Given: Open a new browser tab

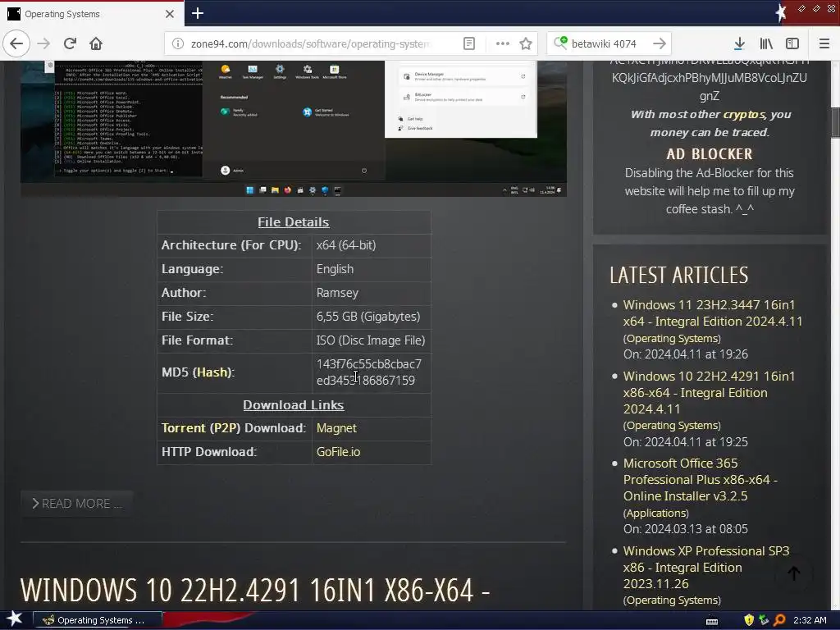Looking at the screenshot, I should [197, 13].
